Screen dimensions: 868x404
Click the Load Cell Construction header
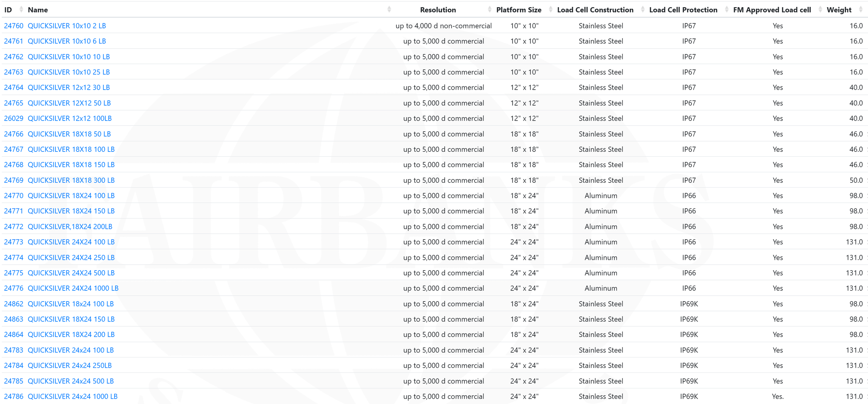595,10
